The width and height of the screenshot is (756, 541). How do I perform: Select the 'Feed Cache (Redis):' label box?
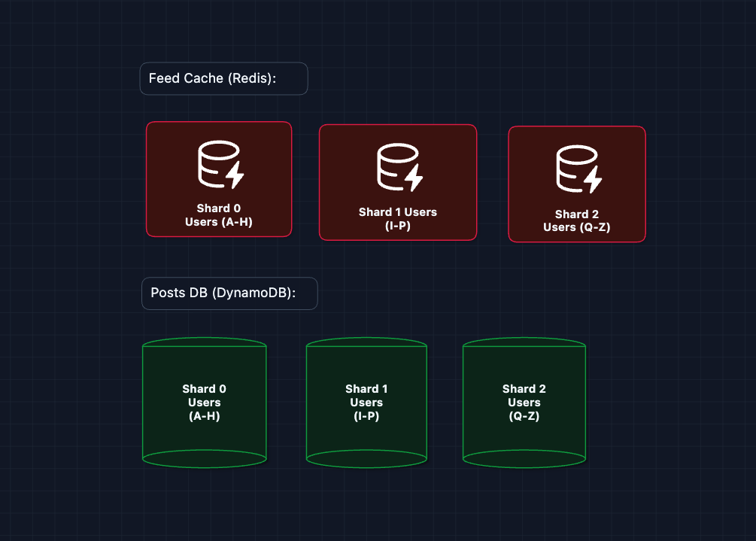pos(223,78)
